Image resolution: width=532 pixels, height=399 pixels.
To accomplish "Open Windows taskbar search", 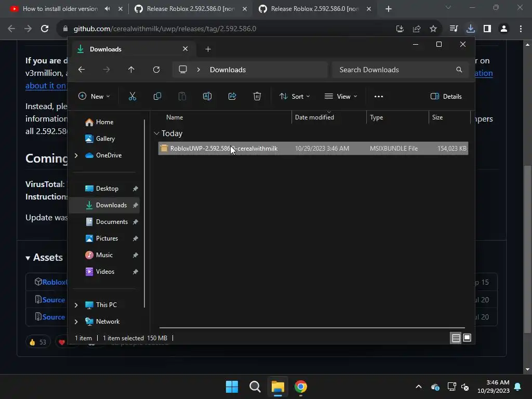I will 255,387.
